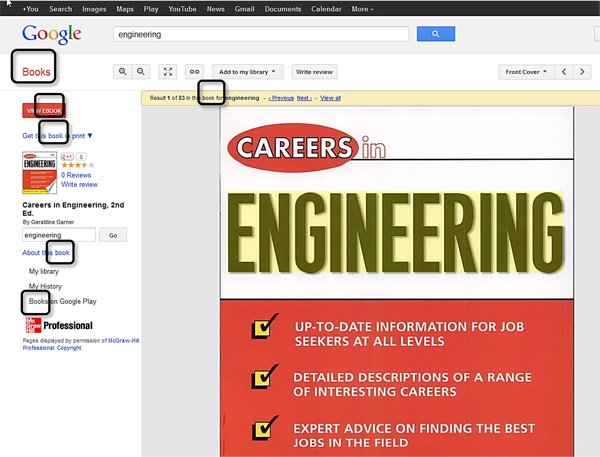Open Documents in the top bar
This screenshot has height=457, width=600.
(x=283, y=9)
